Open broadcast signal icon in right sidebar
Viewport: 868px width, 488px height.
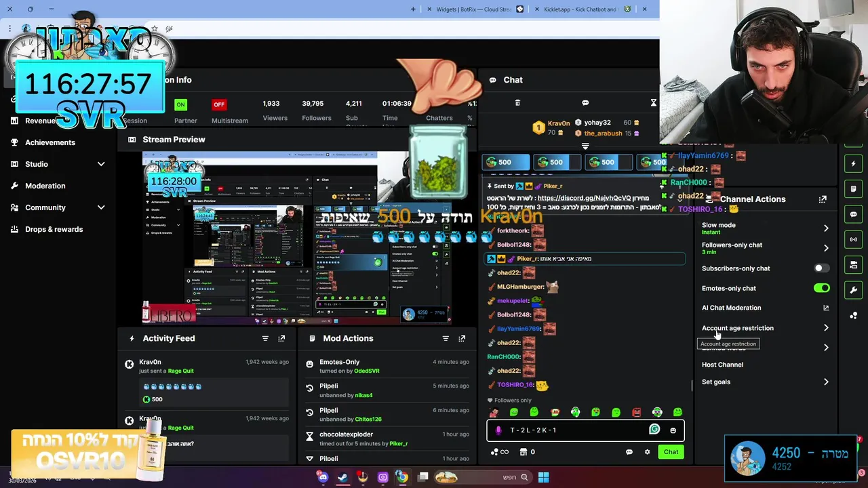[853, 239]
